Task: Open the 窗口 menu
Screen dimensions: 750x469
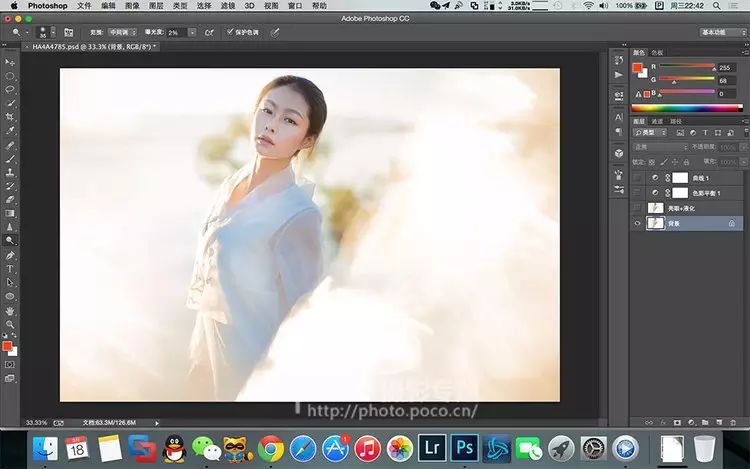Action: [x=295, y=6]
